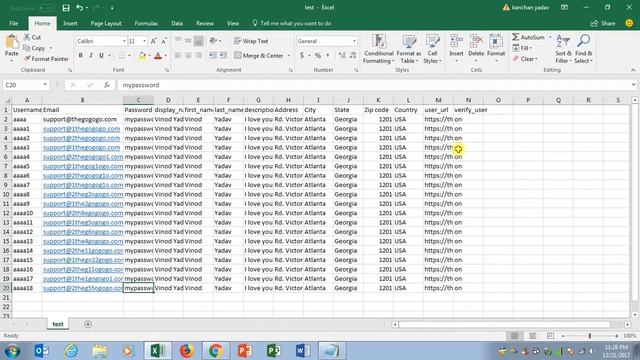Open the Merge & Center dropdown arrow
640x360 pixels.
tap(289, 56)
